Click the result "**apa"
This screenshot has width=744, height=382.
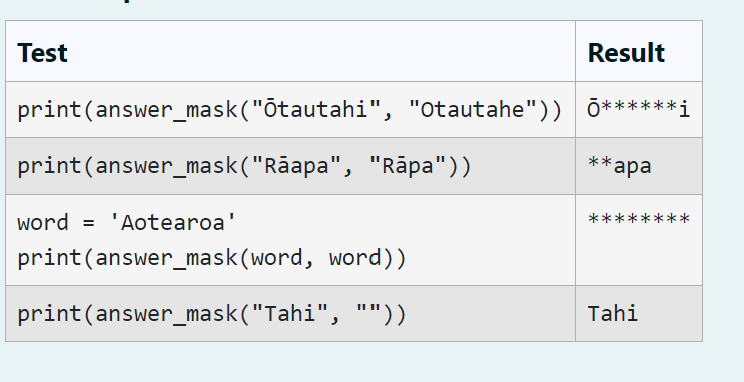tap(619, 166)
